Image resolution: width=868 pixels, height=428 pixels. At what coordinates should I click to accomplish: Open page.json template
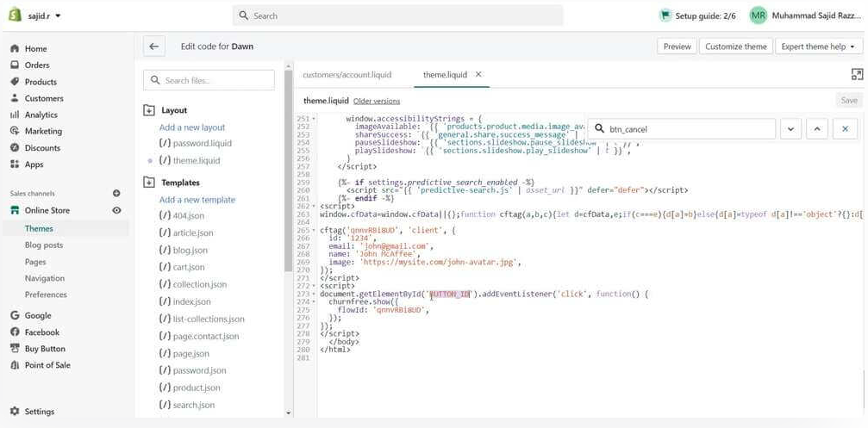[191, 353]
